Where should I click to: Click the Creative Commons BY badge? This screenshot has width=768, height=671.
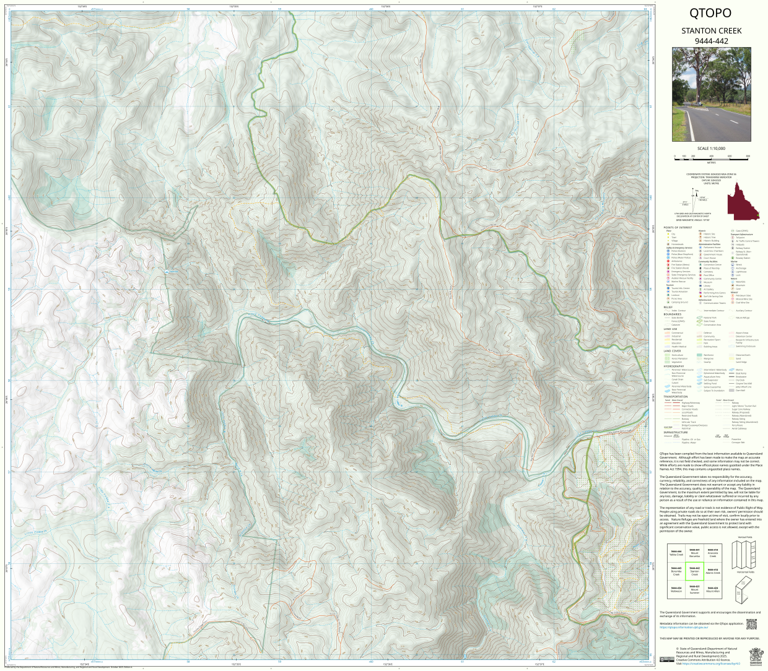click(667, 660)
